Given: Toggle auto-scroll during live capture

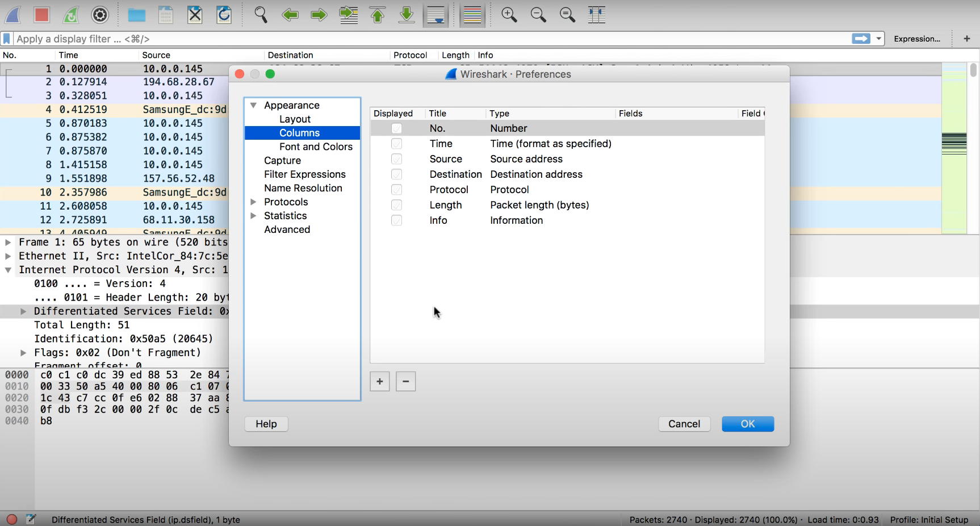Looking at the screenshot, I should 435,15.
